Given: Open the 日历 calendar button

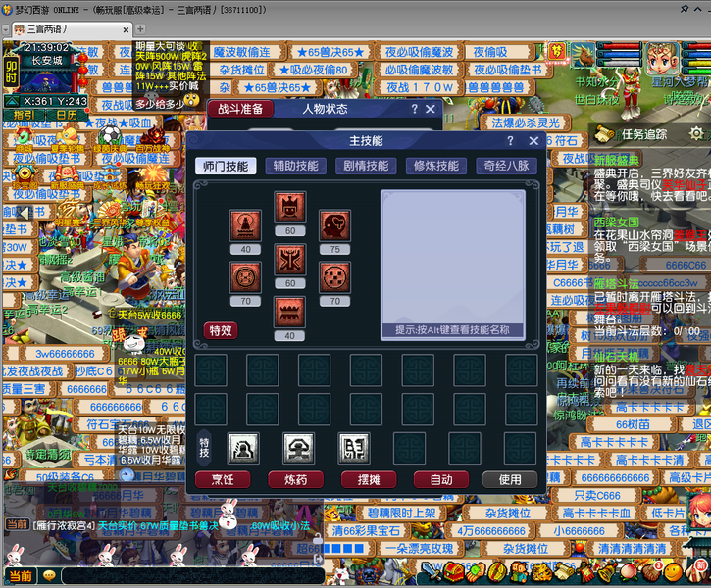Looking at the screenshot, I should [67, 115].
